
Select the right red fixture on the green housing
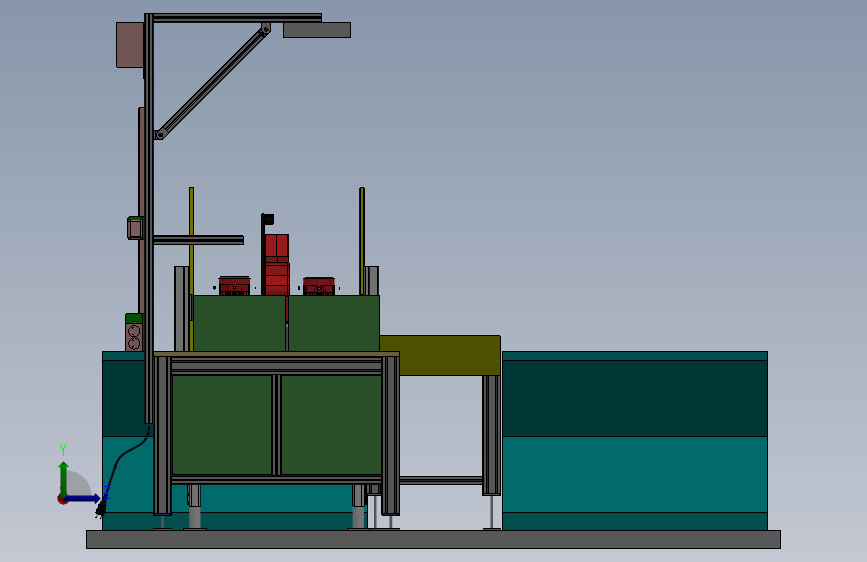[319, 286]
